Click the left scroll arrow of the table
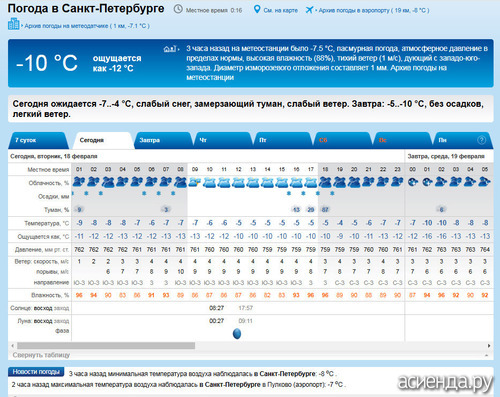The height and width of the screenshot is (397, 500). pyautogui.click(x=13, y=346)
